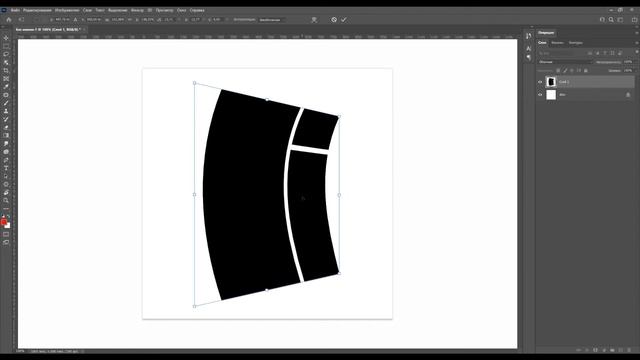Select Слой 1 layer thumbnail
640x360 pixels.
(x=551, y=82)
